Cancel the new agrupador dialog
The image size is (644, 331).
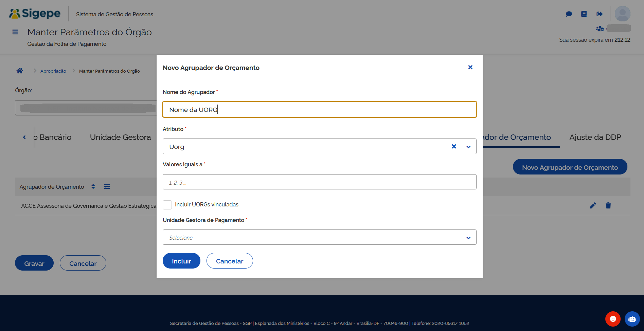tap(230, 261)
